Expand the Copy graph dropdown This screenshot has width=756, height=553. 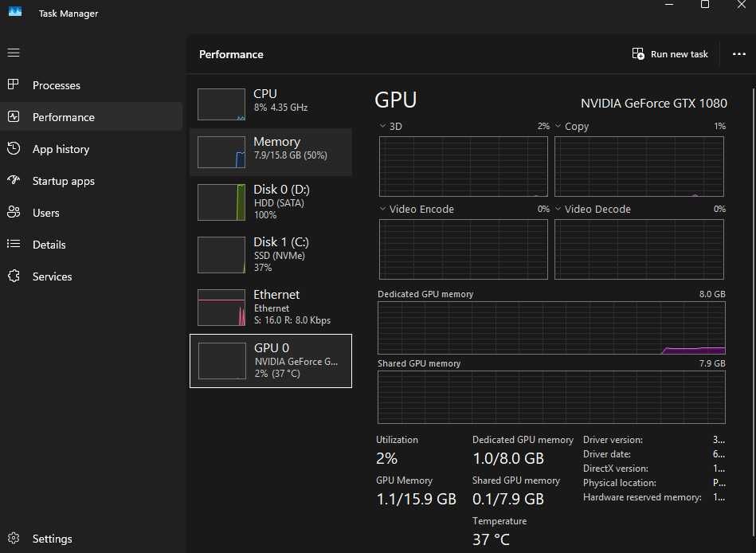(x=558, y=127)
